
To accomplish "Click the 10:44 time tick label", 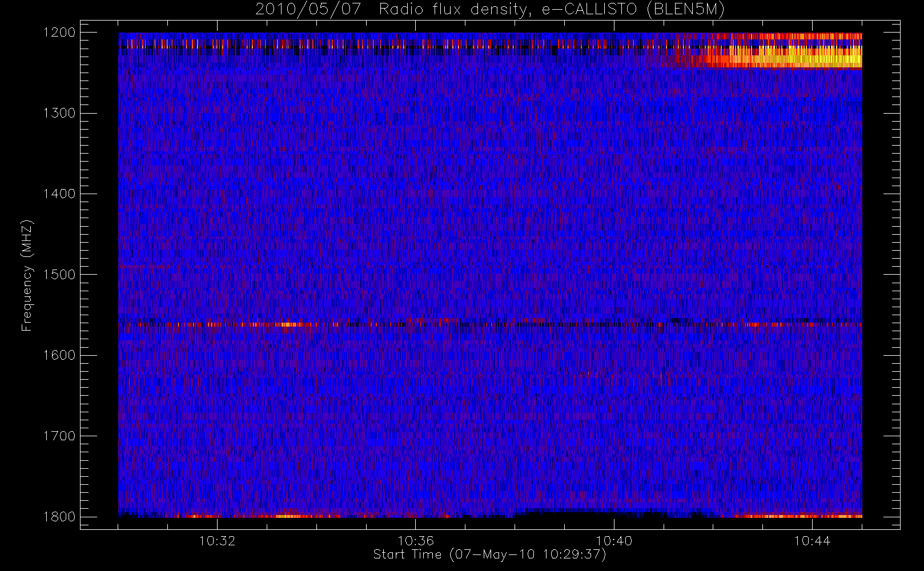I will pos(812,540).
